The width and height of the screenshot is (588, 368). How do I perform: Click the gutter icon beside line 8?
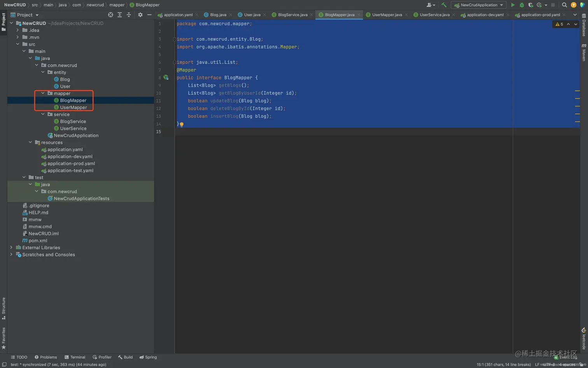[x=166, y=77]
